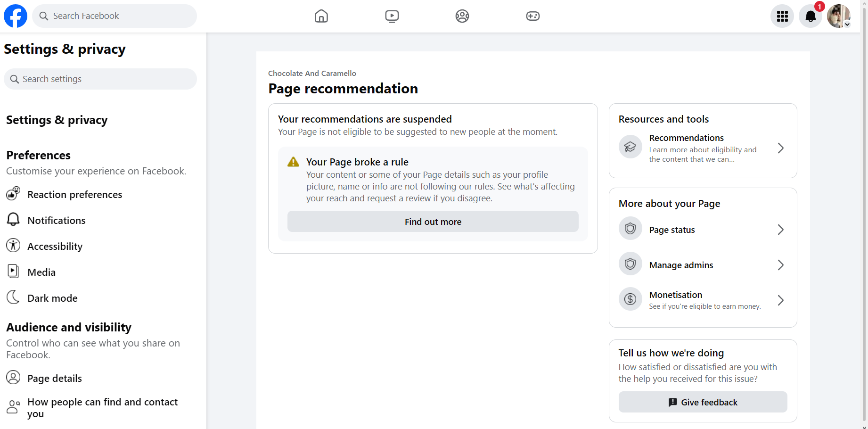Expand the Page status chevron
The width and height of the screenshot is (868, 429).
(x=780, y=230)
